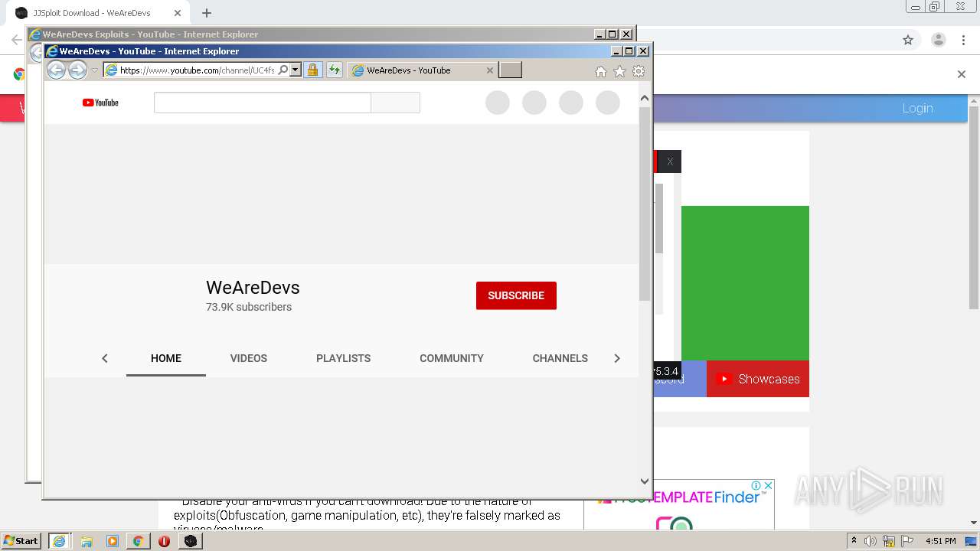Screen dimensions: 980x551
Task: Click the second round placeholder icon in YouTube header
Action: (534, 103)
